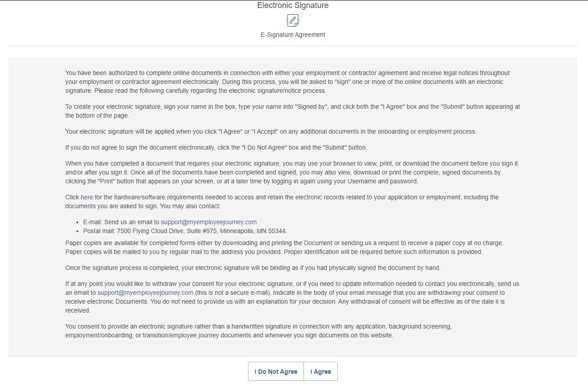Click the 'Once the signature process is completed' sentence

pos(252,268)
